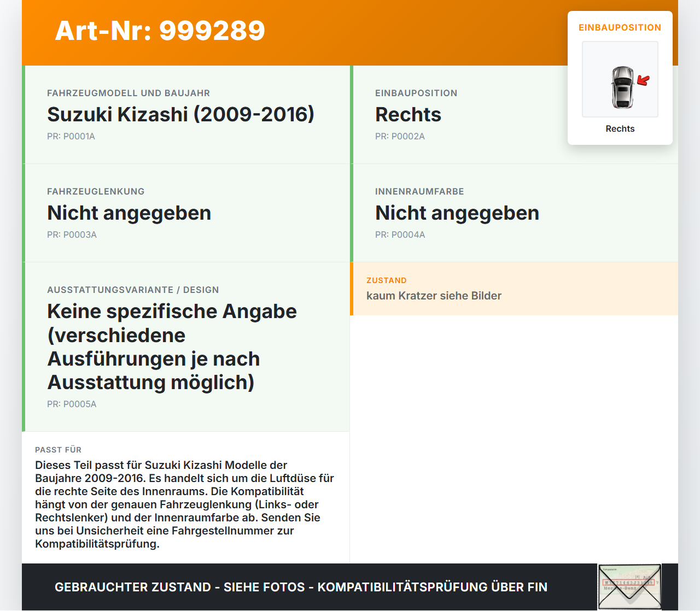Select the orange Zustand condition banner
The height and width of the screenshot is (611, 700).
click(x=514, y=289)
